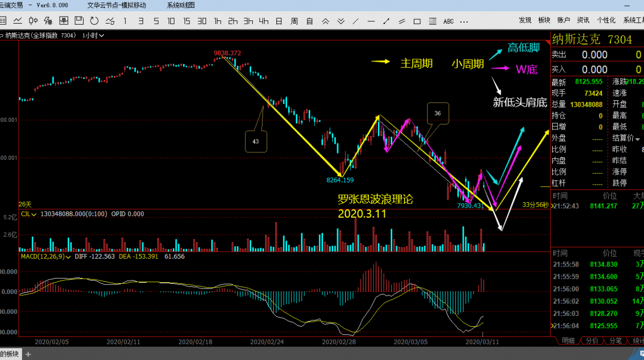Add a new tab with plus icon
The image size is (644, 360).
pyautogui.click(x=28, y=354)
